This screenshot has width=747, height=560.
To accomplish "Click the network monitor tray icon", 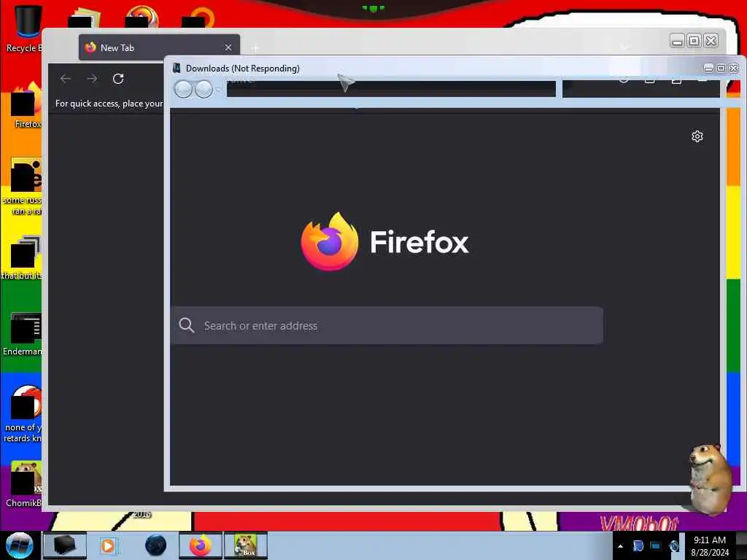I will (656, 546).
